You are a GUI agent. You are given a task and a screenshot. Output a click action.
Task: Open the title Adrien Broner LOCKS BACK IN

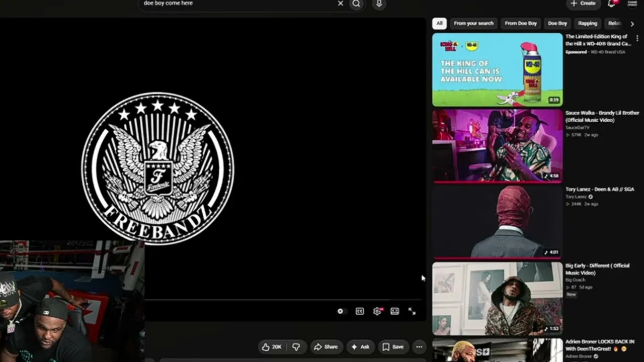(599, 345)
